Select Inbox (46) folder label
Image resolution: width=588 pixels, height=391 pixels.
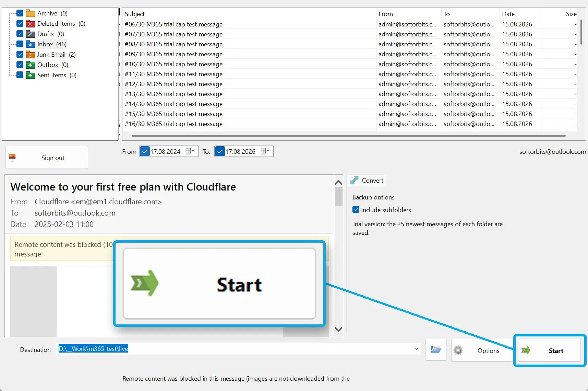click(52, 44)
